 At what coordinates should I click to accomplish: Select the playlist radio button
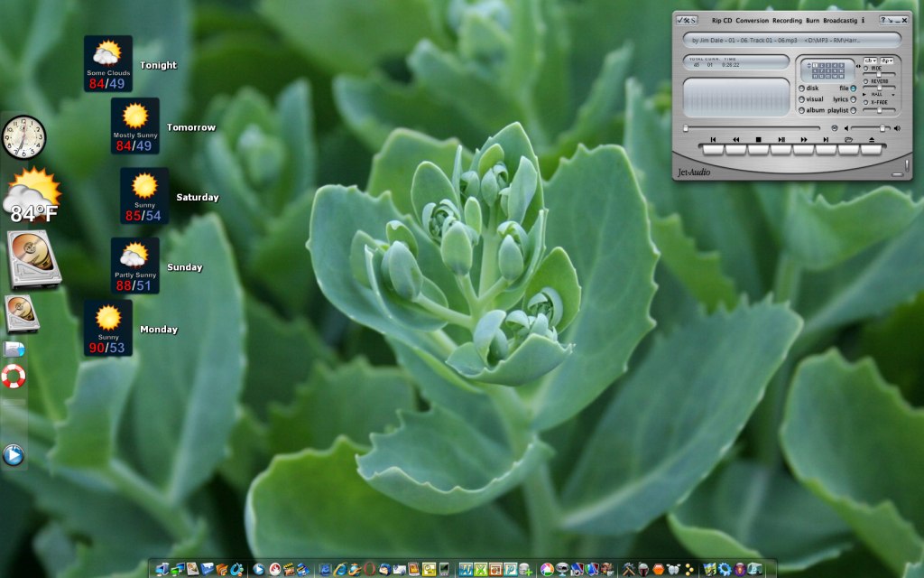tap(854, 110)
